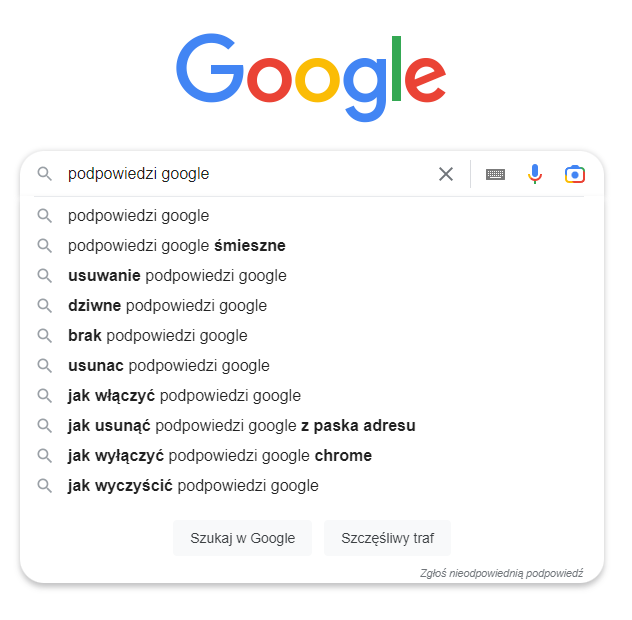Open the on-screen keyboard input tool

click(x=495, y=174)
